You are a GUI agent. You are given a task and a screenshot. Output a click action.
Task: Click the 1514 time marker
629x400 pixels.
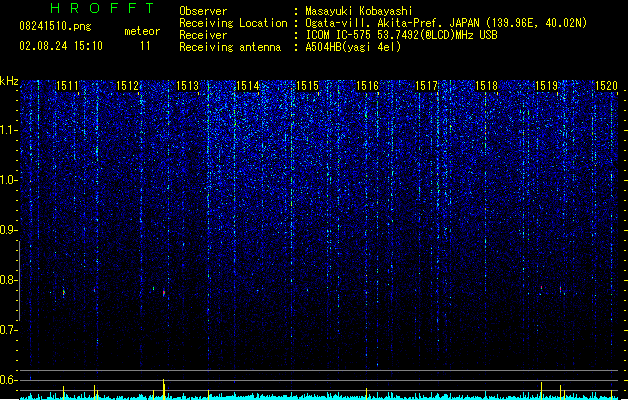[x=248, y=86]
